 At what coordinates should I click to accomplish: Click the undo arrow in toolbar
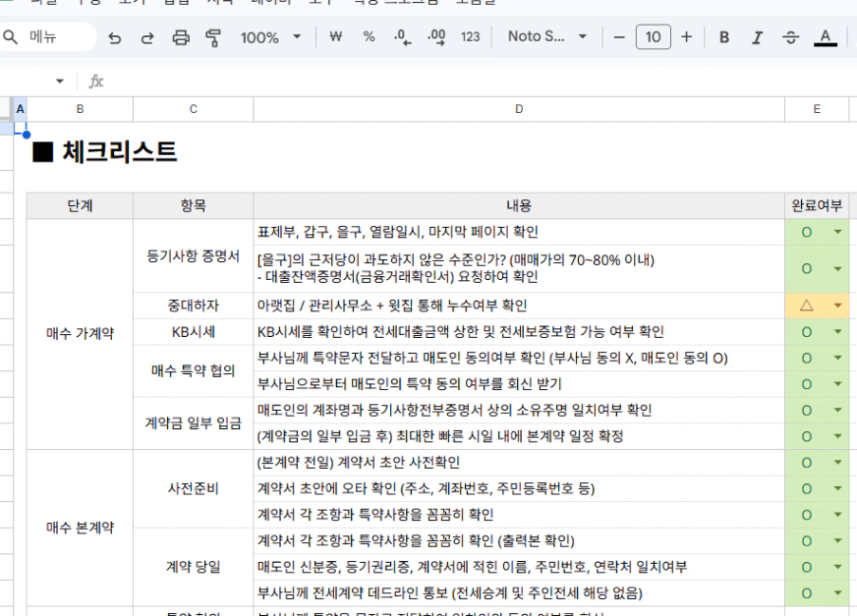coord(115,37)
